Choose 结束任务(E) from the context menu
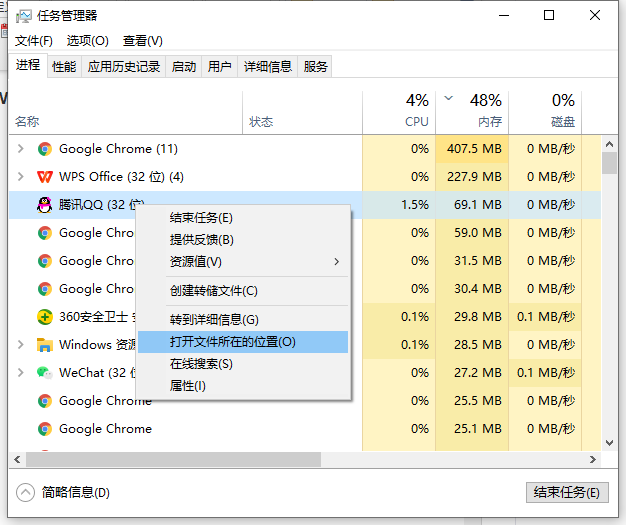This screenshot has width=626, height=525. (x=201, y=218)
